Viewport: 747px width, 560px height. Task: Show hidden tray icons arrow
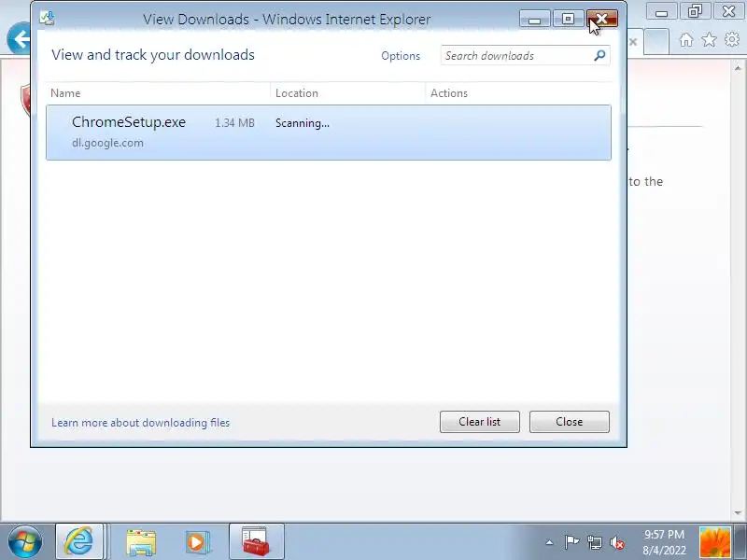[x=549, y=542]
